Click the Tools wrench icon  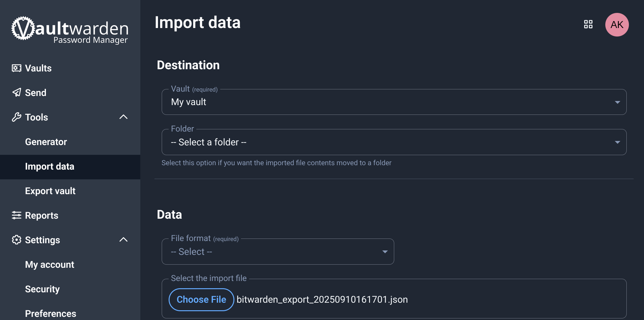[16, 117]
